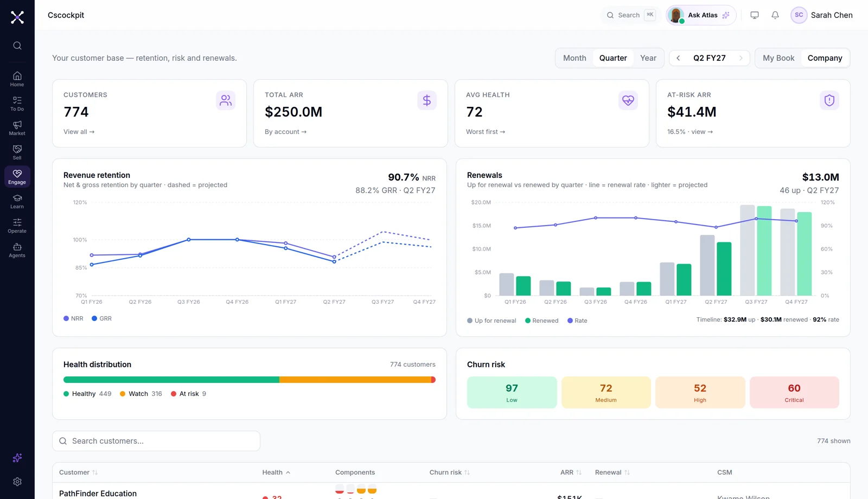Open High churn risk tile

click(700, 392)
